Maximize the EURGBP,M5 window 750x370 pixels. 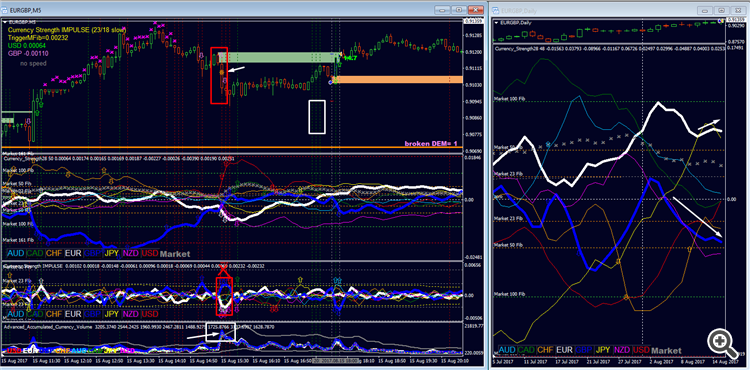(x=458, y=10)
